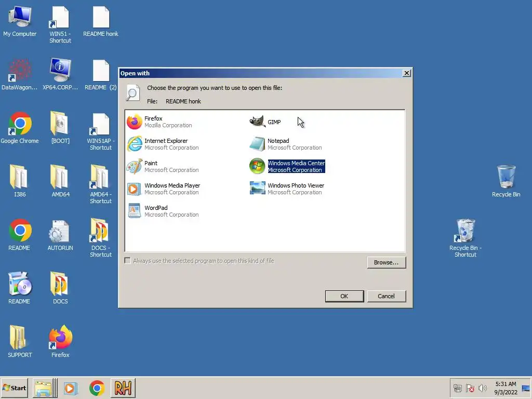This screenshot has width=532, height=399.
Task: Select the DataWagon desktop shortcut
Action: [x=19, y=75]
